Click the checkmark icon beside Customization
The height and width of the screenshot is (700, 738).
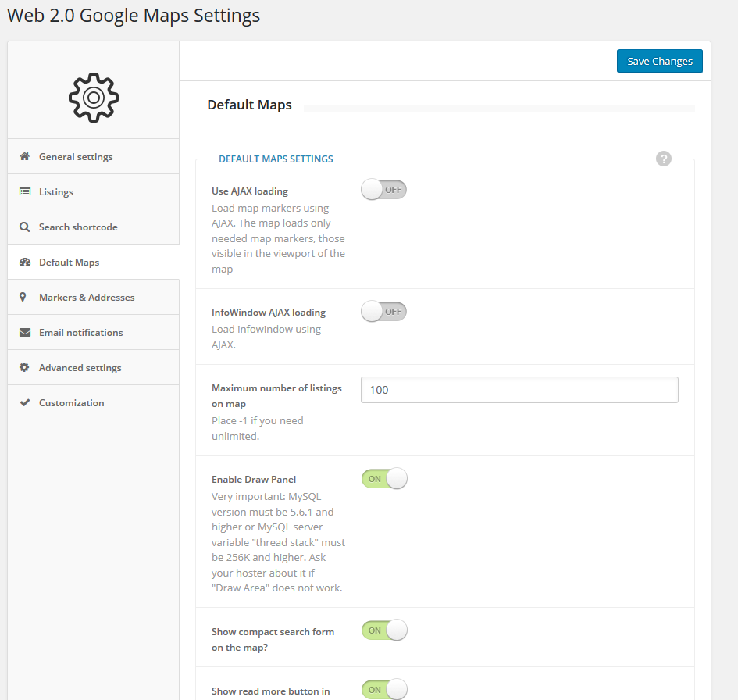point(24,402)
